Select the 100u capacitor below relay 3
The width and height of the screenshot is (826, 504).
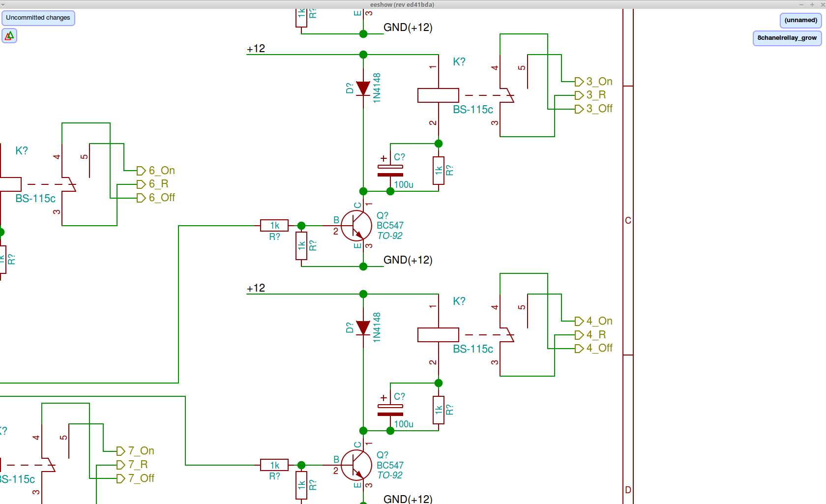point(390,171)
